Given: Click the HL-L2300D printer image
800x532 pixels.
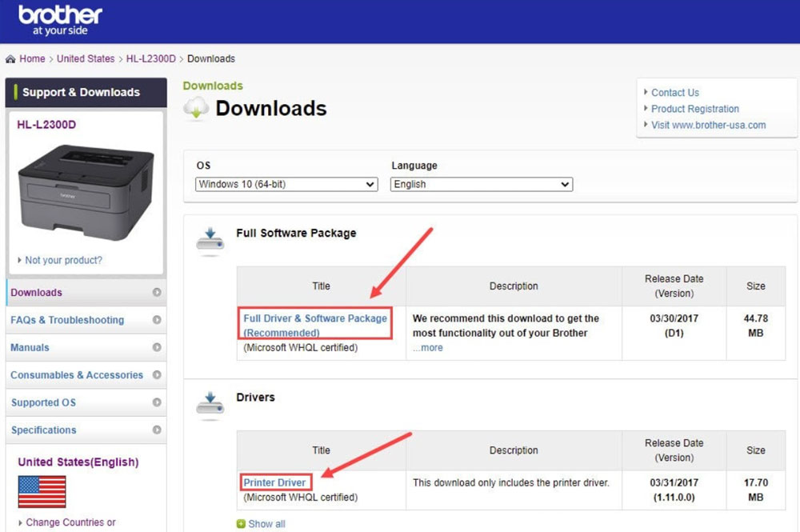Looking at the screenshot, I should (x=86, y=193).
